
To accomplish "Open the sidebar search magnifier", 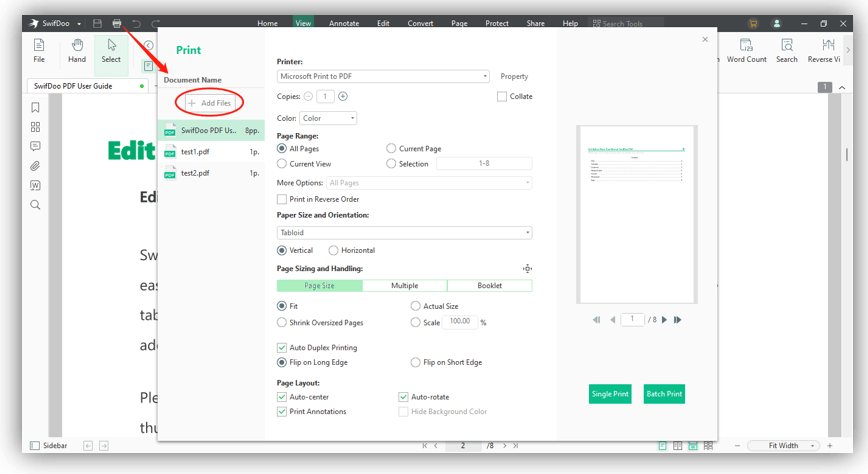I will pos(35,205).
